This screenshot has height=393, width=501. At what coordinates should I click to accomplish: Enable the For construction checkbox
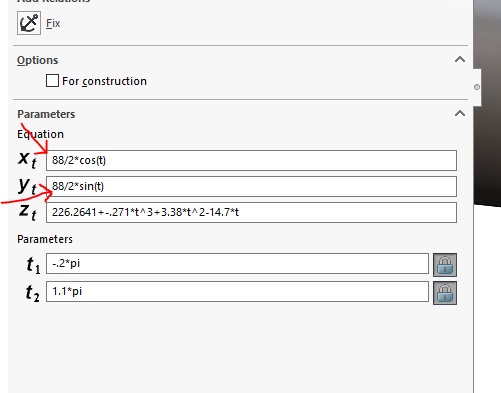(52, 81)
